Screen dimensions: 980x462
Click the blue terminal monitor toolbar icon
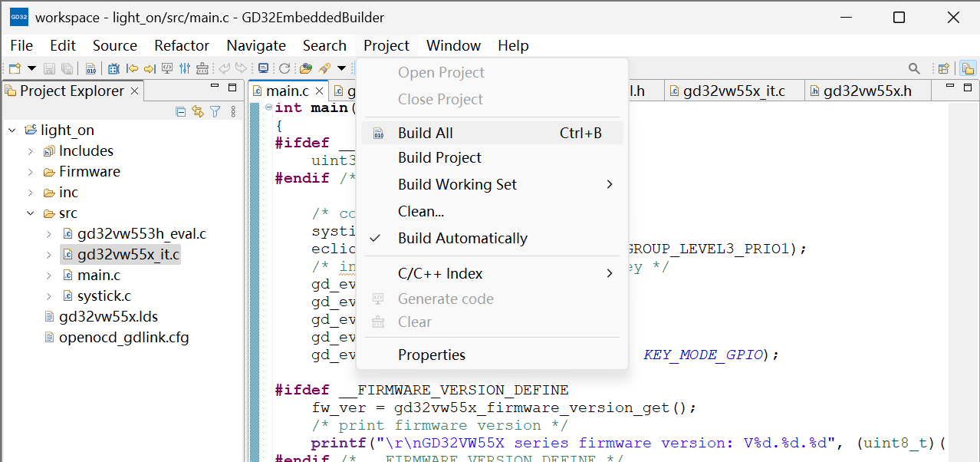[263, 68]
